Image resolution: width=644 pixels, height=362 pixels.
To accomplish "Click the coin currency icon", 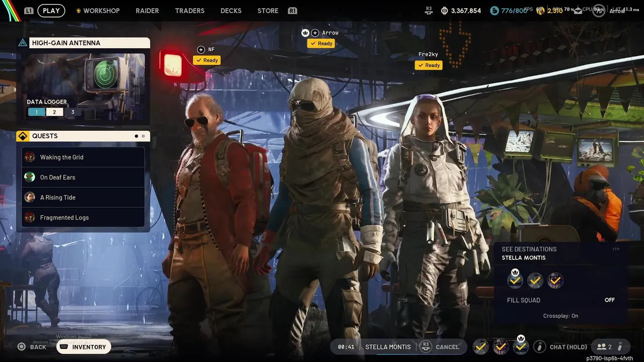I will click(444, 11).
